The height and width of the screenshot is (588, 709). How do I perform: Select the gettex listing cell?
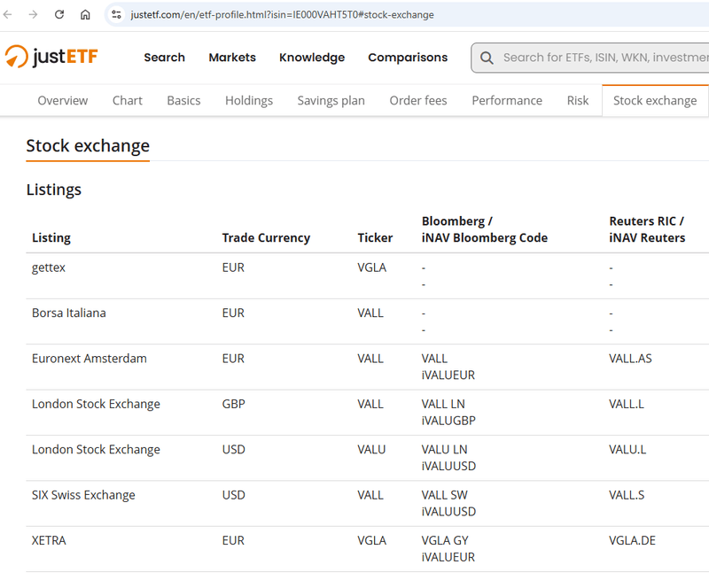pyautogui.click(x=49, y=267)
